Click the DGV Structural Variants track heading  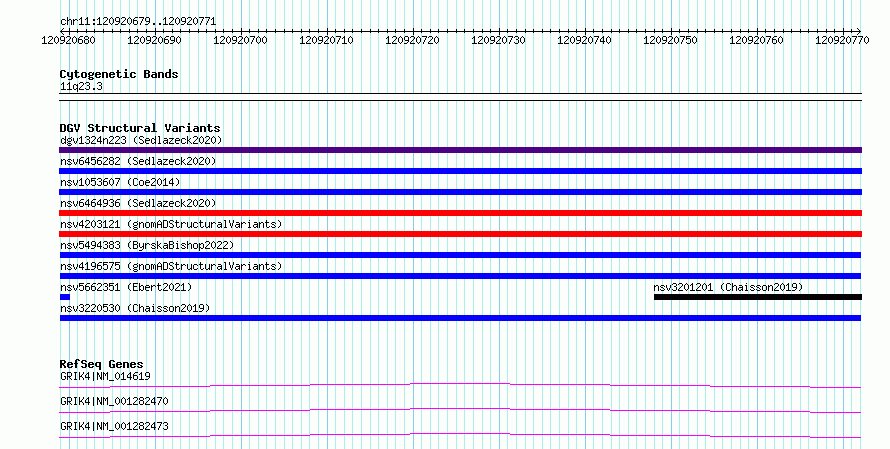140,128
